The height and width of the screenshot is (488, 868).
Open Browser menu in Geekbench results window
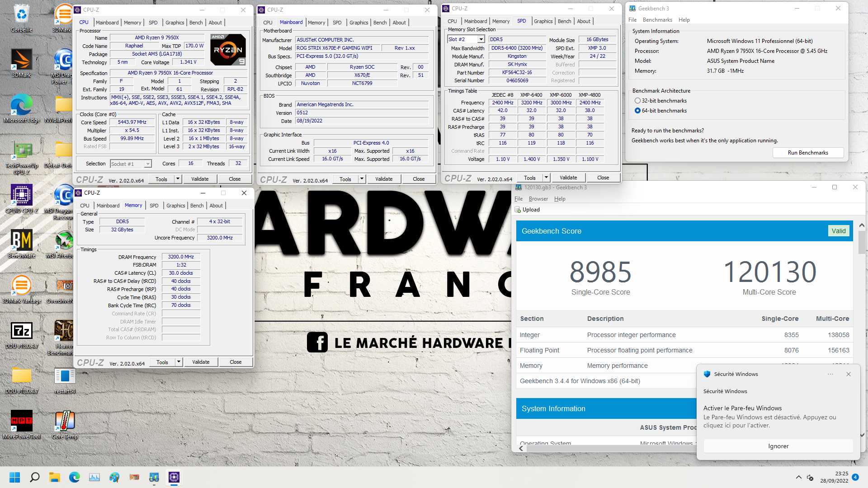tap(538, 199)
